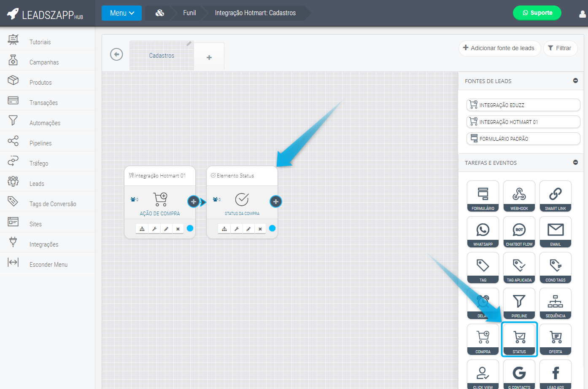Click the Email task element
Image resolution: width=588 pixels, height=389 pixels.
tap(555, 232)
